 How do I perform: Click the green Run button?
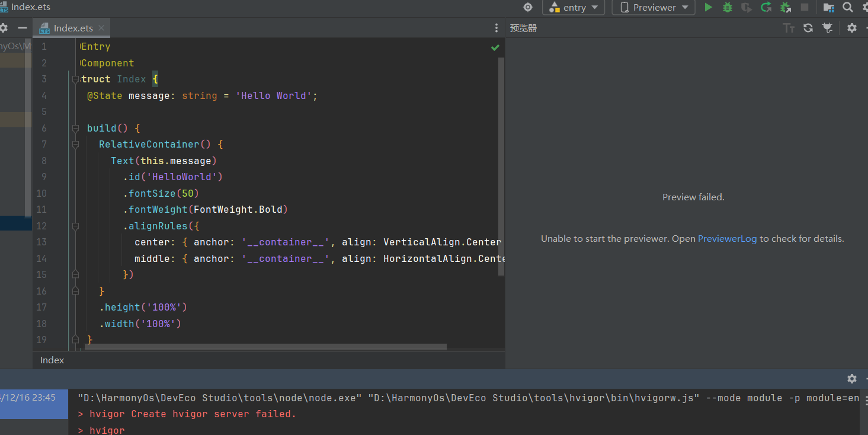point(708,7)
